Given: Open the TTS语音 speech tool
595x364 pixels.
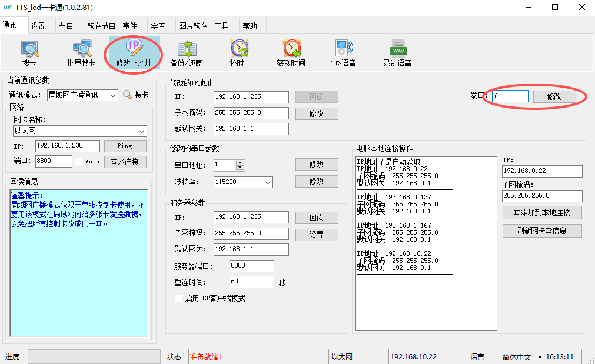Looking at the screenshot, I should 344,53.
